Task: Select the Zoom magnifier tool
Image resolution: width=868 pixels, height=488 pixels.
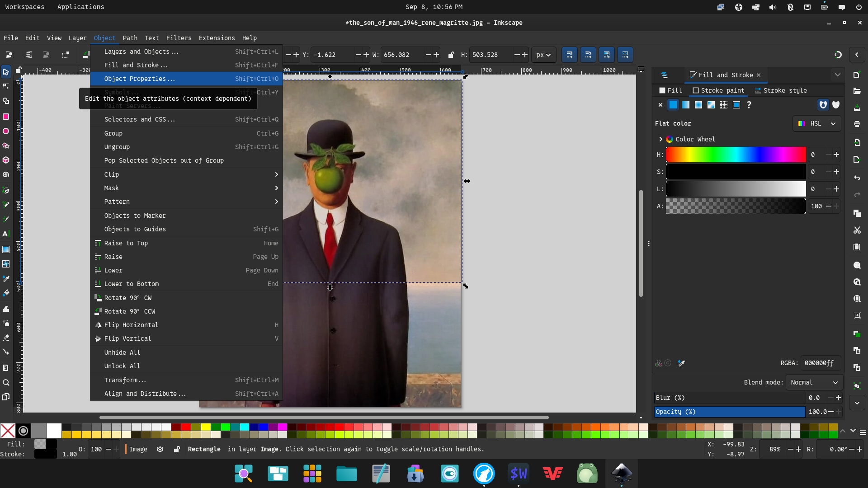Action: [6, 383]
